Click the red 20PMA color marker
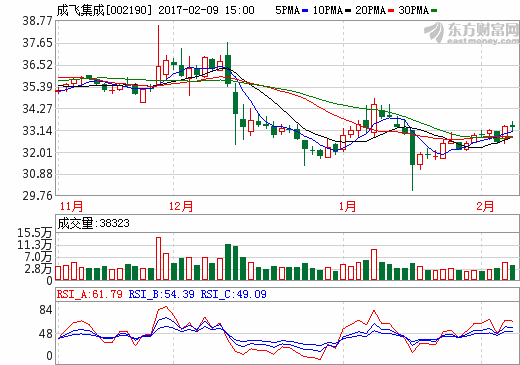 coord(391,11)
